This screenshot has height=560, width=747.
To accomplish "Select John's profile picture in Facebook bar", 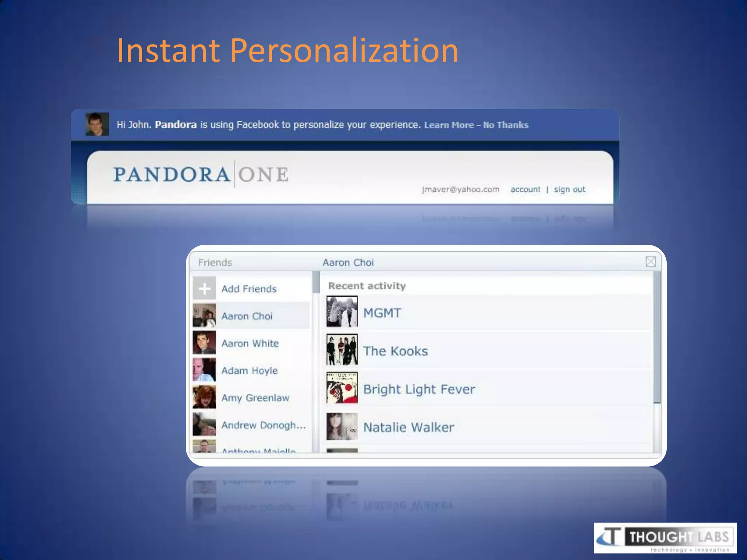I will pos(97,124).
